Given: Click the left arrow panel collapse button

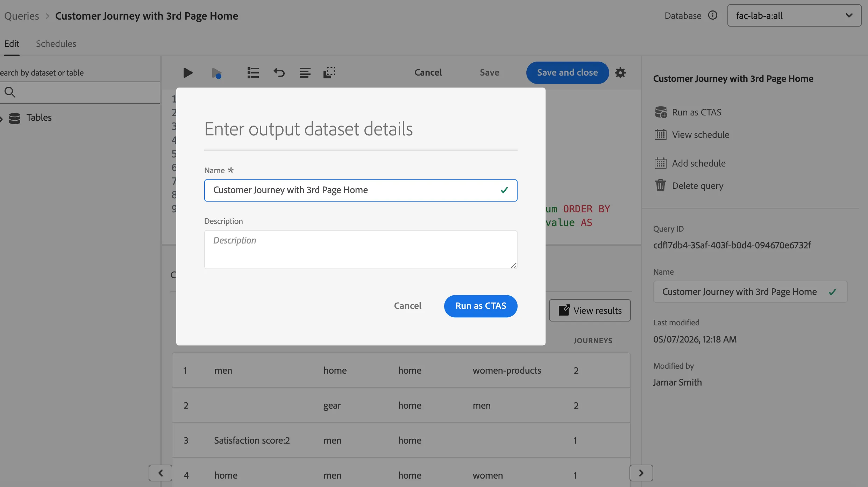Looking at the screenshot, I should pyautogui.click(x=160, y=473).
